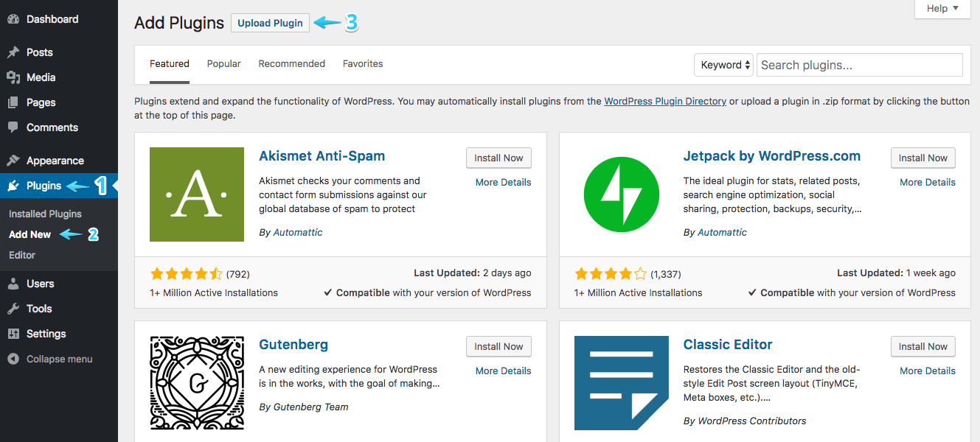The image size is (980, 442).
Task: Open the Plugins menu label
Action: (44, 186)
